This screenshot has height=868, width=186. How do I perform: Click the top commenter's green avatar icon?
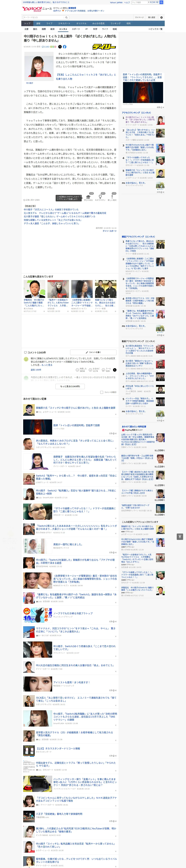click(26, 359)
